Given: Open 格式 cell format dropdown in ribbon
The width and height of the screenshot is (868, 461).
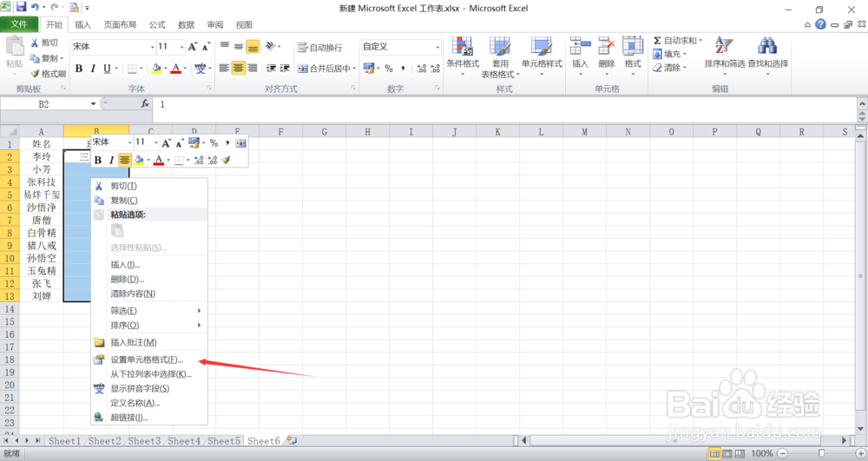Looking at the screenshot, I should [x=632, y=56].
